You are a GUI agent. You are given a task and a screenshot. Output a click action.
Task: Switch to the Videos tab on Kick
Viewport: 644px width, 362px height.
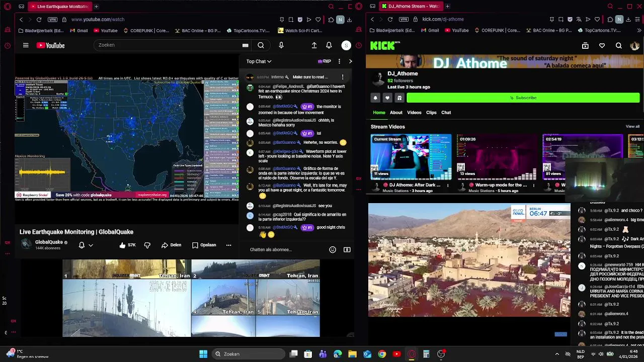pyautogui.click(x=414, y=113)
